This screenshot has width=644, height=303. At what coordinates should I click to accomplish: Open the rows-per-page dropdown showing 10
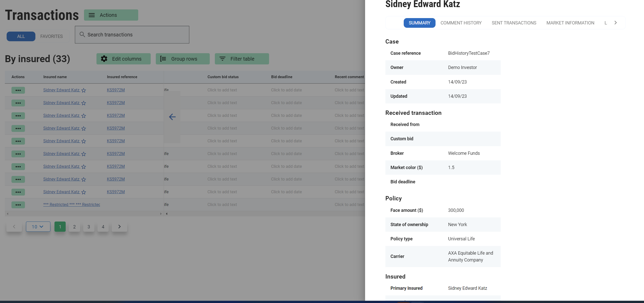coord(38,227)
